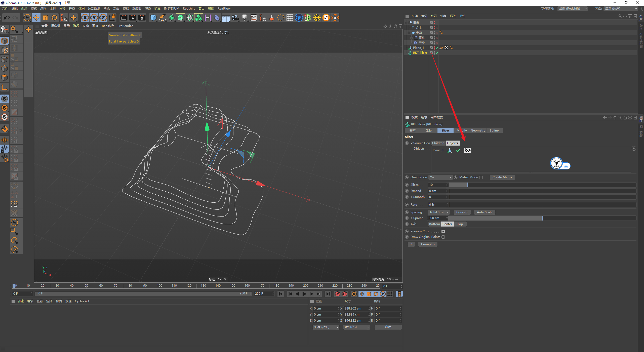This screenshot has width=644, height=352.
Task: Expand the Smooth parameter group
Action: pyautogui.click(x=412, y=197)
